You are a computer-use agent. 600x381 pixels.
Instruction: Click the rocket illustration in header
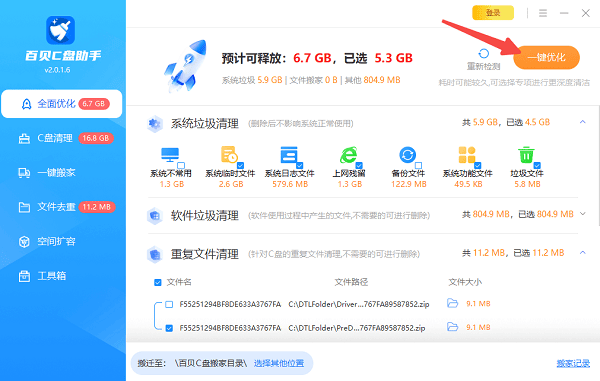(186, 66)
